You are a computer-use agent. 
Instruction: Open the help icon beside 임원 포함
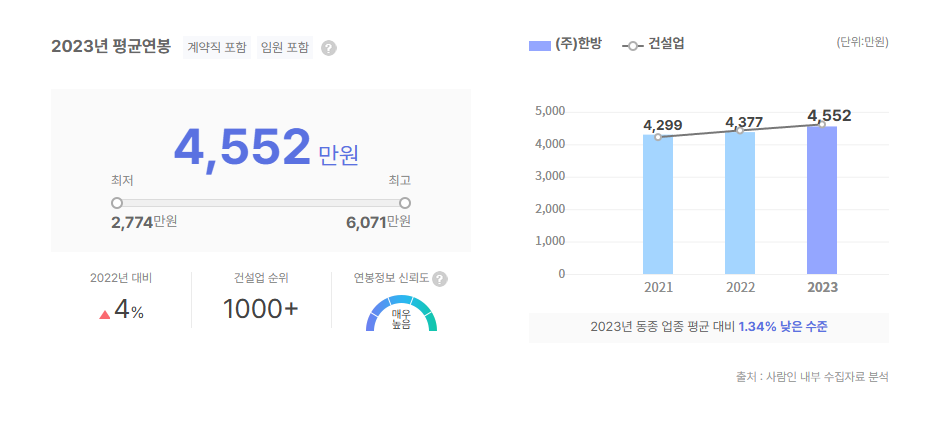[328, 48]
